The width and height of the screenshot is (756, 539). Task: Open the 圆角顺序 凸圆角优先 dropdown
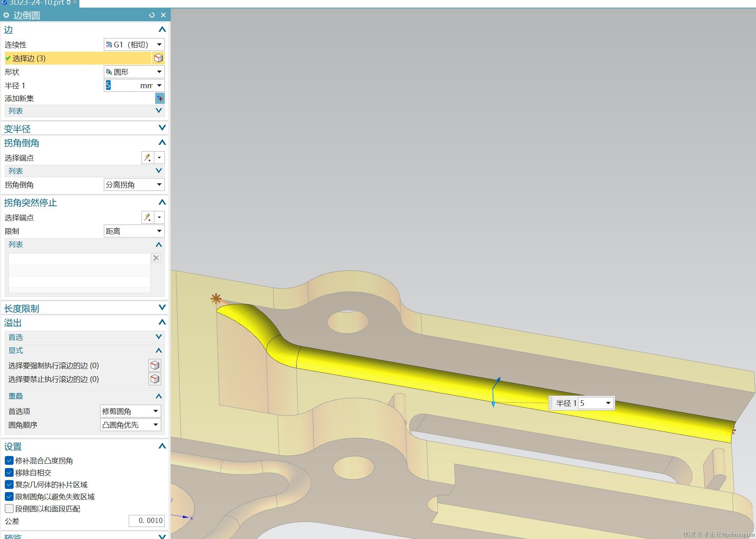[131, 425]
